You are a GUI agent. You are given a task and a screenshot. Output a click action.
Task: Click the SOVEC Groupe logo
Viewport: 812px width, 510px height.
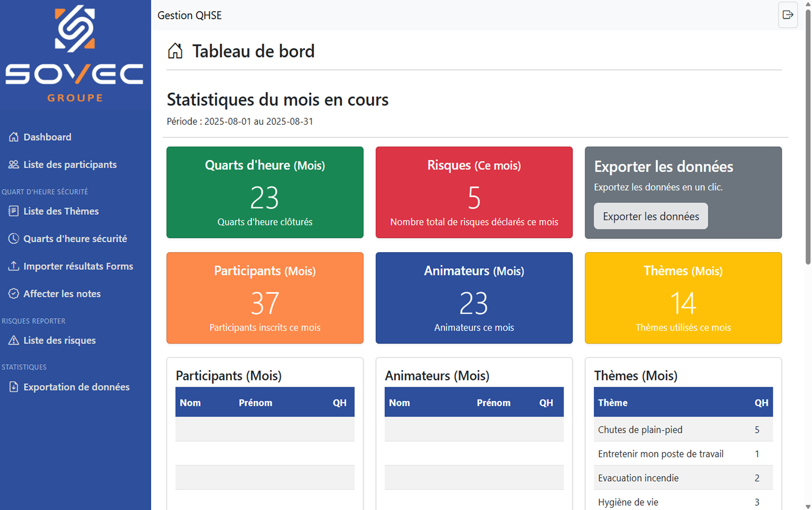(x=75, y=54)
